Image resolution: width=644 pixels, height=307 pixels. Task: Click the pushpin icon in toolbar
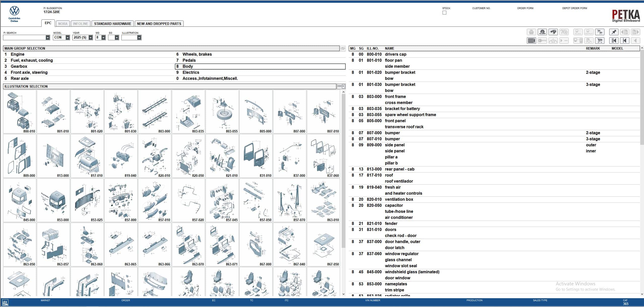(614, 32)
